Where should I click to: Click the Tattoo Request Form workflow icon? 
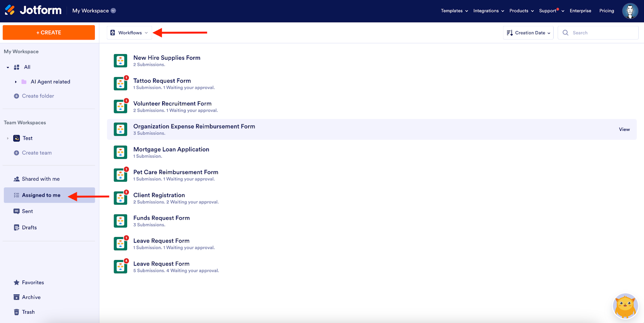coord(120,84)
